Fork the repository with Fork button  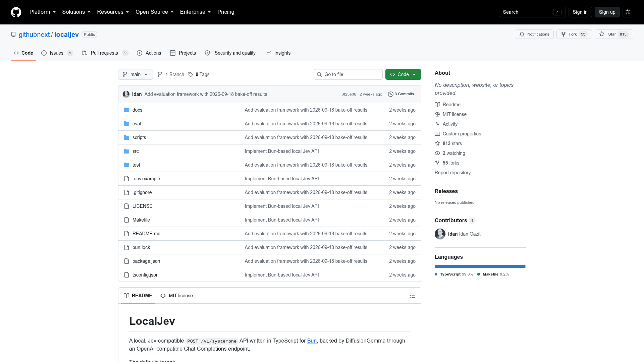pos(574,34)
